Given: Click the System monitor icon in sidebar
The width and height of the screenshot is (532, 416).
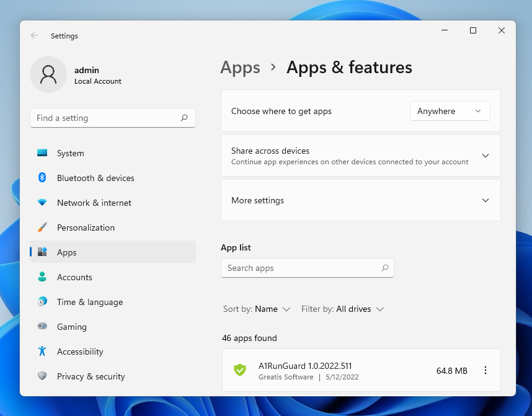Looking at the screenshot, I should pyautogui.click(x=42, y=153).
